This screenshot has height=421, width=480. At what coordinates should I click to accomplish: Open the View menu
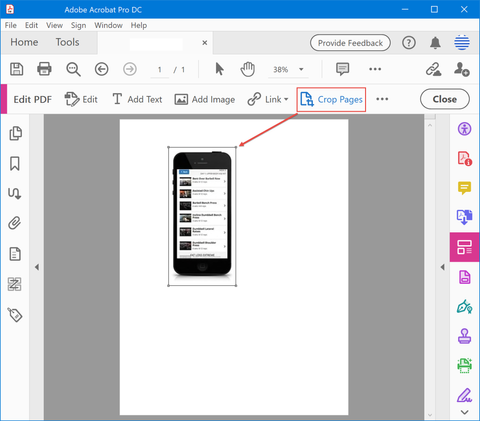click(54, 25)
